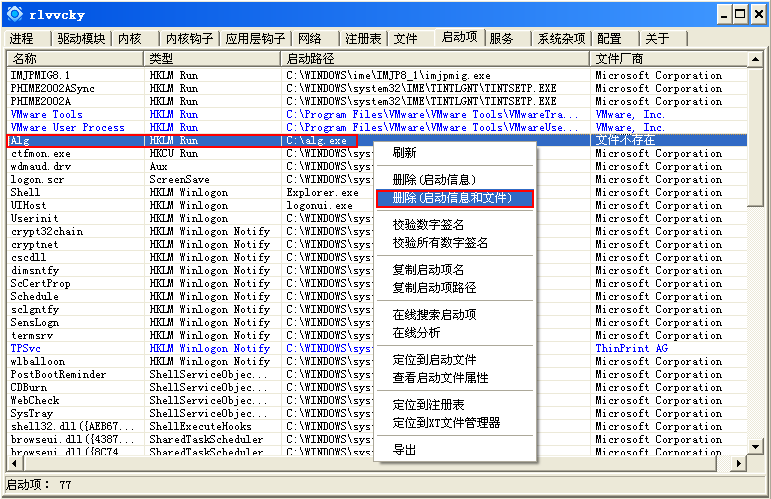Select the 网络 tab
The height and width of the screenshot is (499, 771).
[x=311, y=39]
